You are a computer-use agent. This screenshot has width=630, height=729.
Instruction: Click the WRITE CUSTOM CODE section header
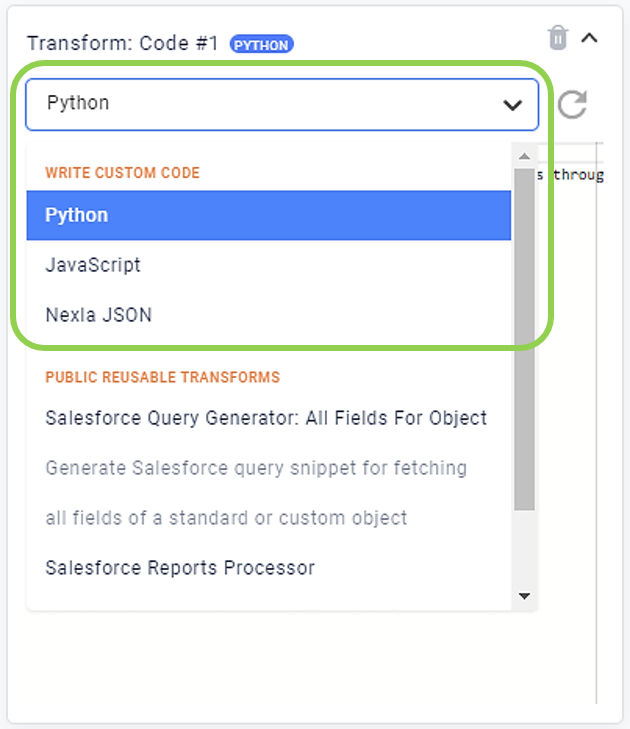tap(122, 172)
